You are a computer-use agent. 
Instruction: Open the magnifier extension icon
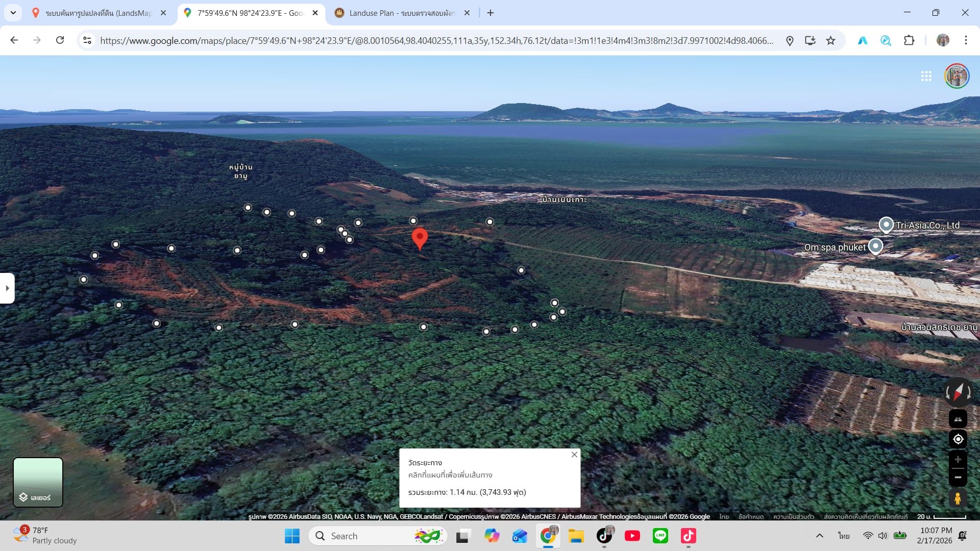[x=886, y=40]
